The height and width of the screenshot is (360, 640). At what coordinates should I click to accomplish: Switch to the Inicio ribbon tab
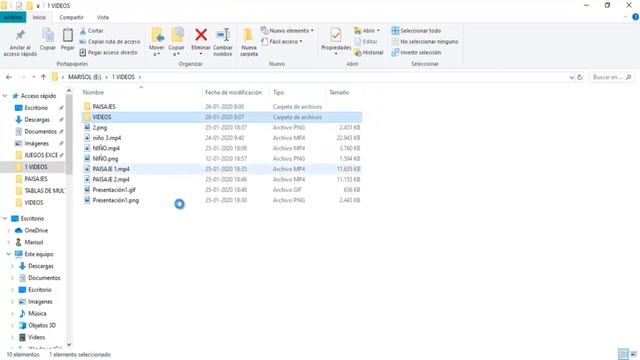tap(39, 17)
